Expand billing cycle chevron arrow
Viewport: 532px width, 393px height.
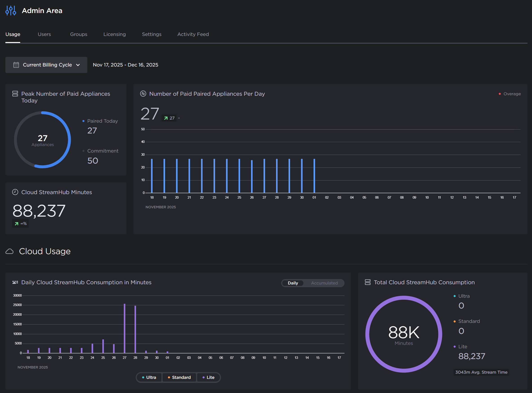coord(78,65)
